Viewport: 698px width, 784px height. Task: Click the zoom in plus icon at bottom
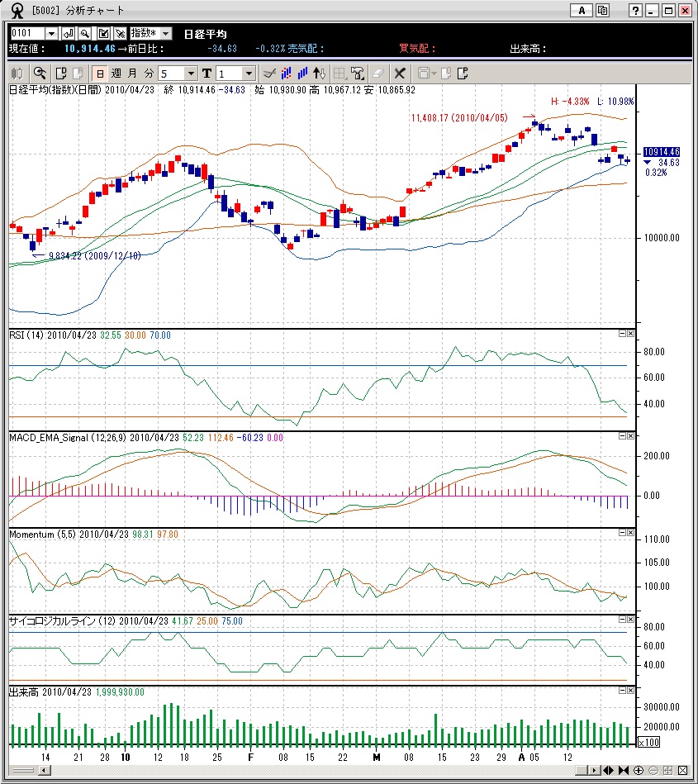pos(639,770)
